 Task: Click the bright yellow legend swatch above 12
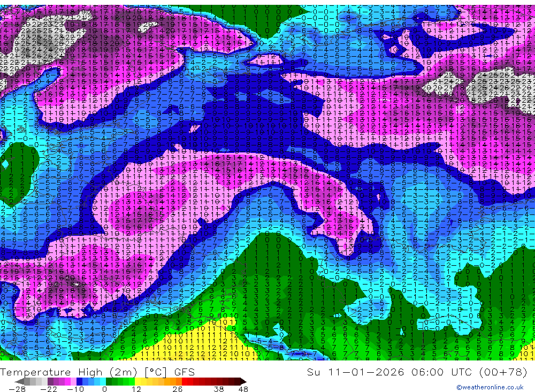(x=137, y=381)
